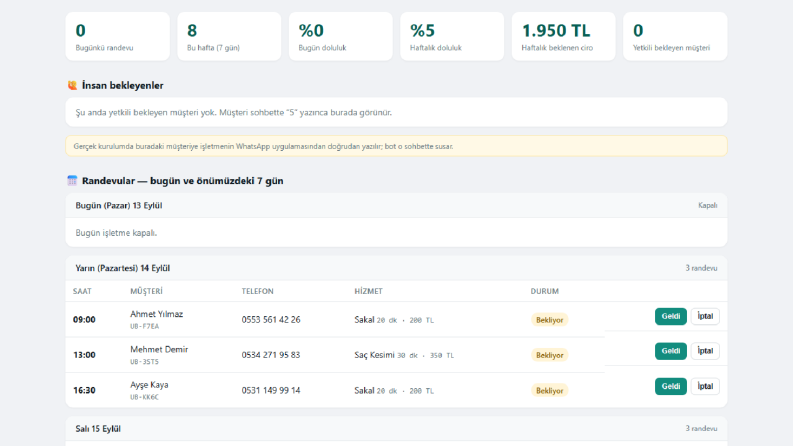Click Bekliyor status badge for Ahmet Yılmaz
The width and height of the screenshot is (793, 446).
pos(549,320)
